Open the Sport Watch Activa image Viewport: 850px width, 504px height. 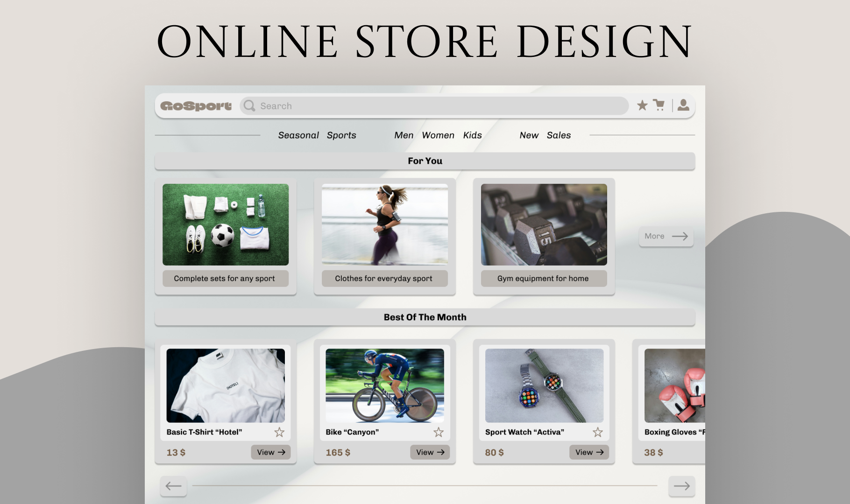[544, 385]
